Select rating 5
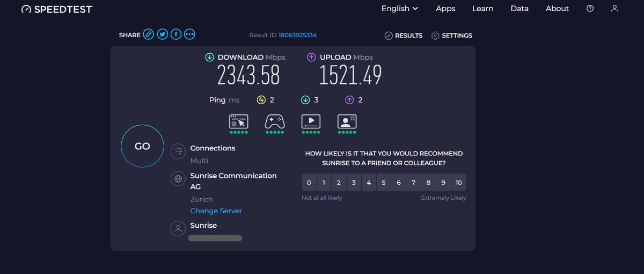This screenshot has height=274, width=644. tap(384, 183)
